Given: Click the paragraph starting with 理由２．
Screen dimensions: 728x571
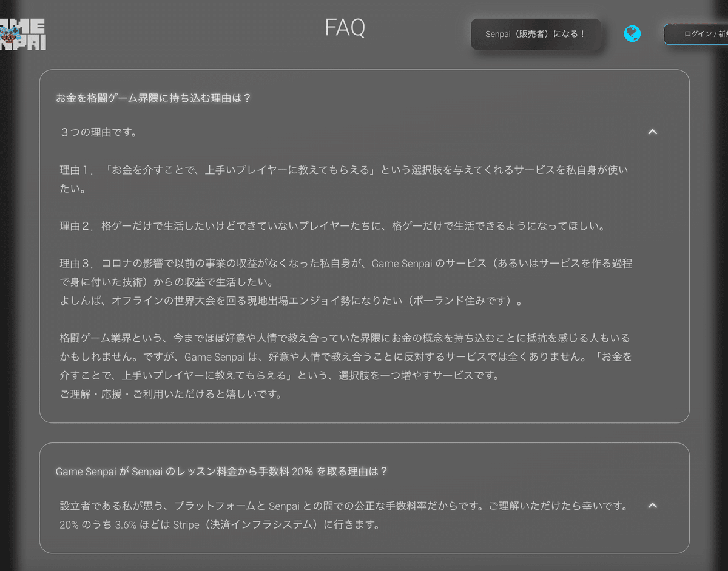Looking at the screenshot, I should pyautogui.click(x=332, y=226).
